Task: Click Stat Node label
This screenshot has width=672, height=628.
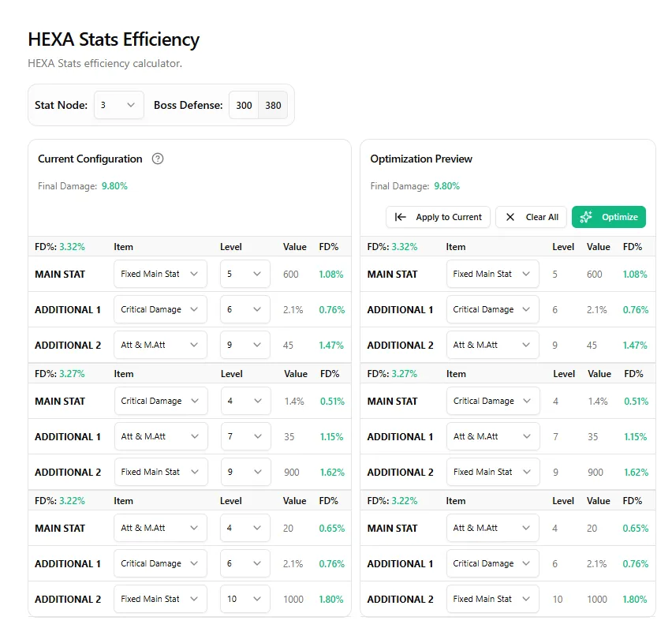Action: pyautogui.click(x=61, y=105)
